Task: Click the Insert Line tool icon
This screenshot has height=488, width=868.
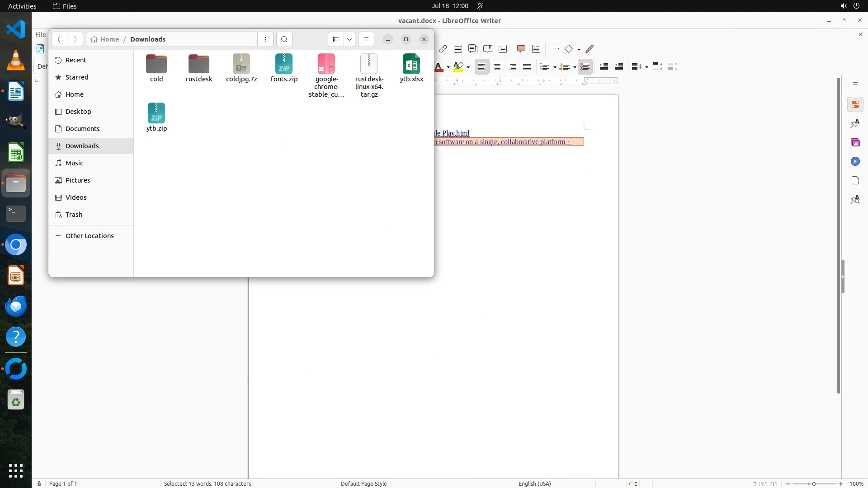Action: (555, 49)
